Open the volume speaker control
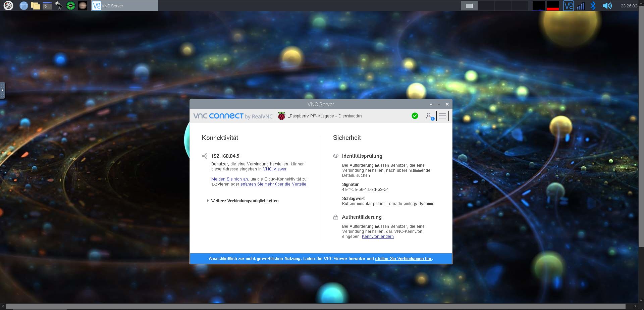 (607, 6)
